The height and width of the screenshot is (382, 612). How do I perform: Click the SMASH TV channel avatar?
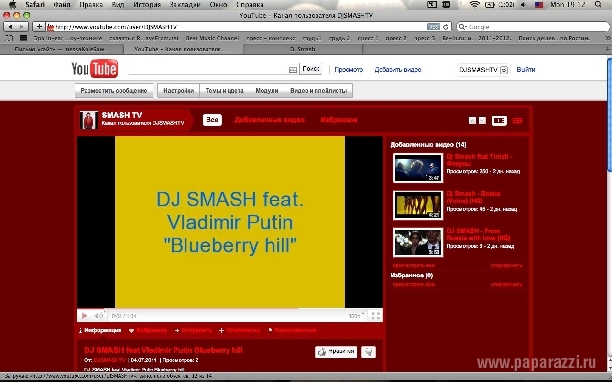(89, 120)
